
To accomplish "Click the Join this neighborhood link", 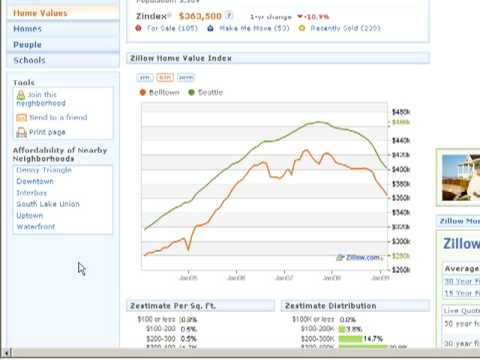I will [x=41, y=99].
